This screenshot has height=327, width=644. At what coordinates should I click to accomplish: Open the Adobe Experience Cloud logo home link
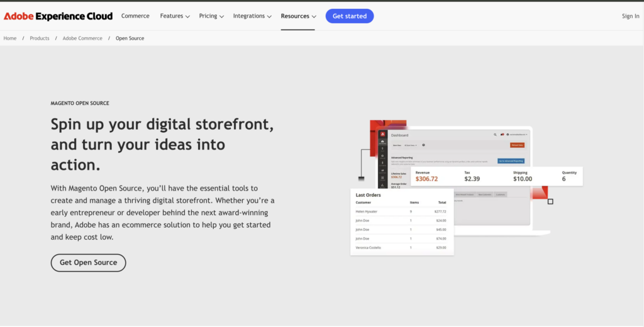coord(58,16)
